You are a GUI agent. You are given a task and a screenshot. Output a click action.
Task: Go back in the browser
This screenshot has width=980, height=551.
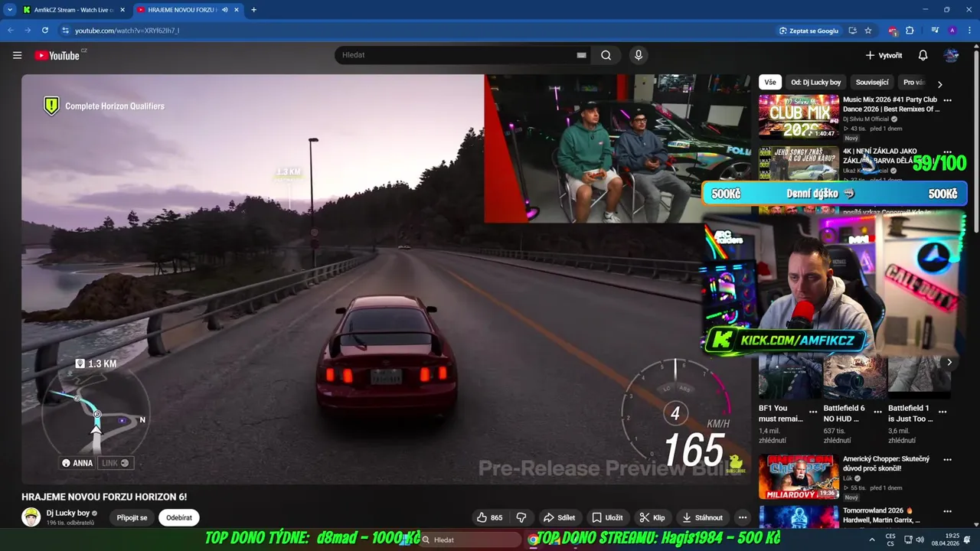pyautogui.click(x=11, y=31)
